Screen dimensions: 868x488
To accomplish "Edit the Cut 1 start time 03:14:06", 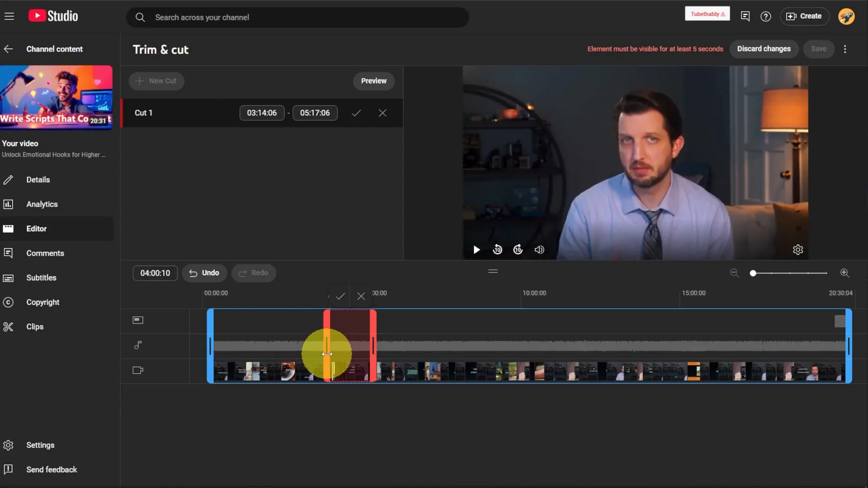I will [x=262, y=113].
